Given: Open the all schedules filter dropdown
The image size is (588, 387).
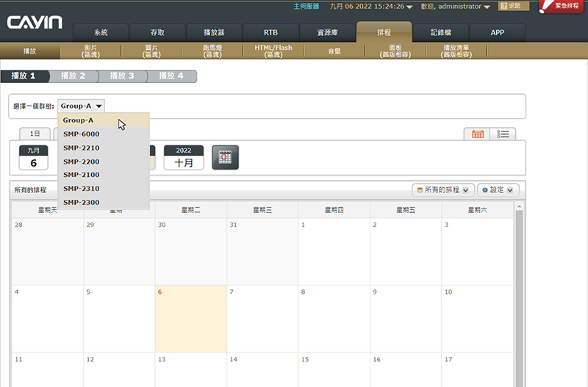Looking at the screenshot, I should pos(443,190).
